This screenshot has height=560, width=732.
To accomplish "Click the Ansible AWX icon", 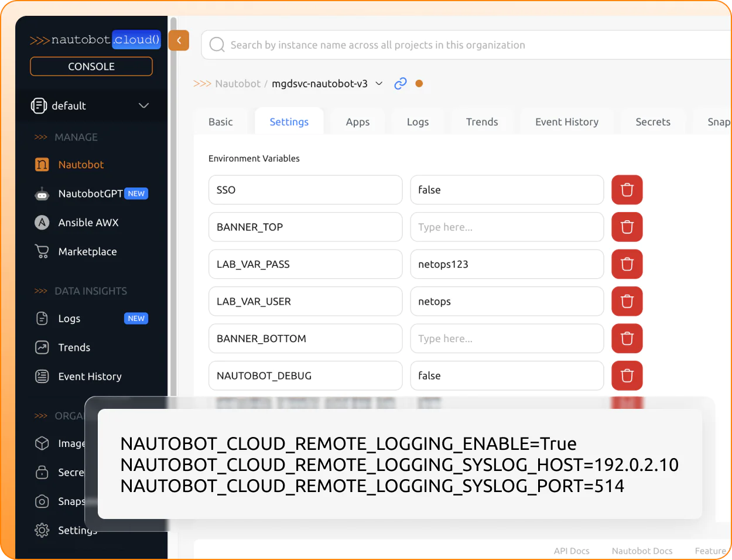I will coord(42,223).
